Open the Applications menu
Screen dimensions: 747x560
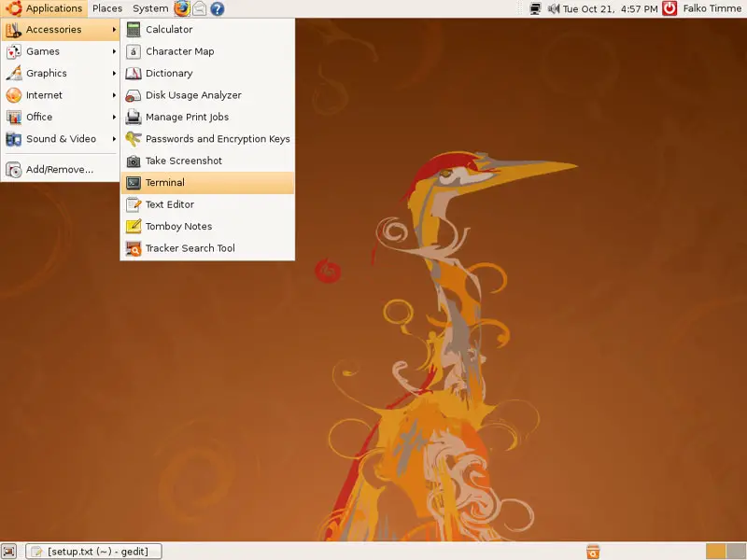44,8
